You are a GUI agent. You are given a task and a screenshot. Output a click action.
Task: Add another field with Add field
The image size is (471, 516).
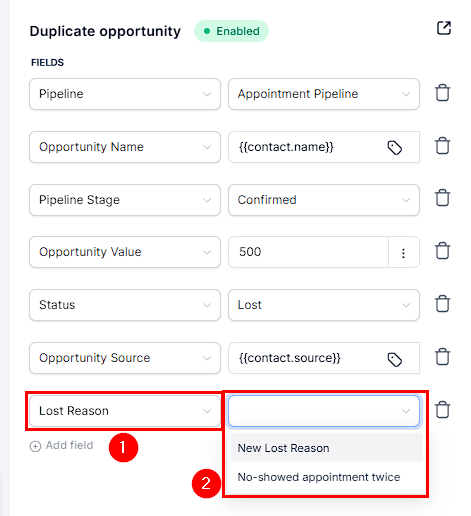[62, 445]
